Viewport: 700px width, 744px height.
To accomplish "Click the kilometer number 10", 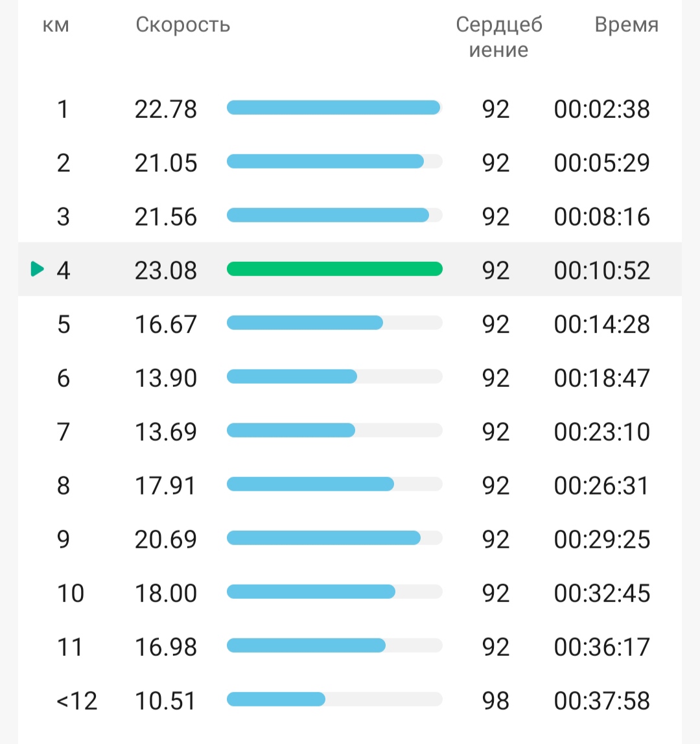I will pos(70,594).
